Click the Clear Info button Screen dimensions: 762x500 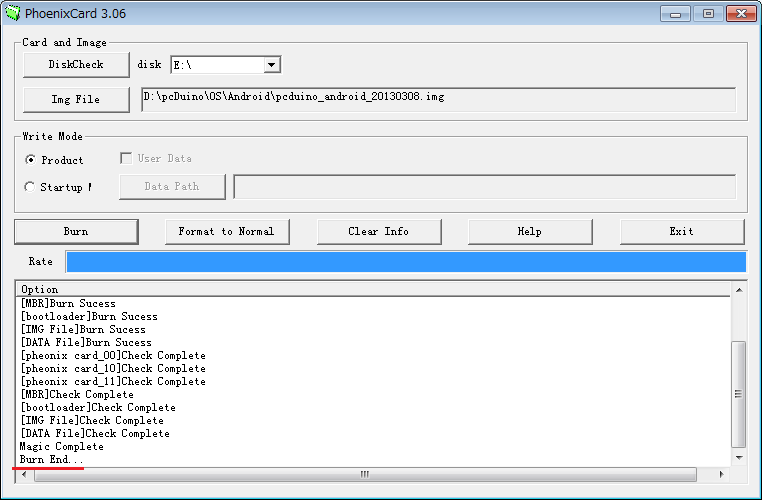point(379,232)
